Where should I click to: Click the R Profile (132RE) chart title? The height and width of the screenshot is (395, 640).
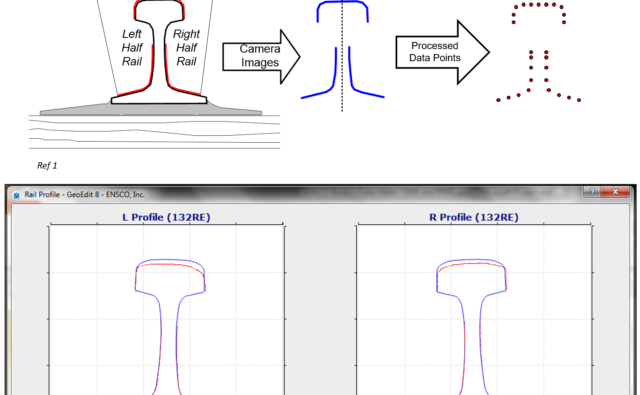474,217
